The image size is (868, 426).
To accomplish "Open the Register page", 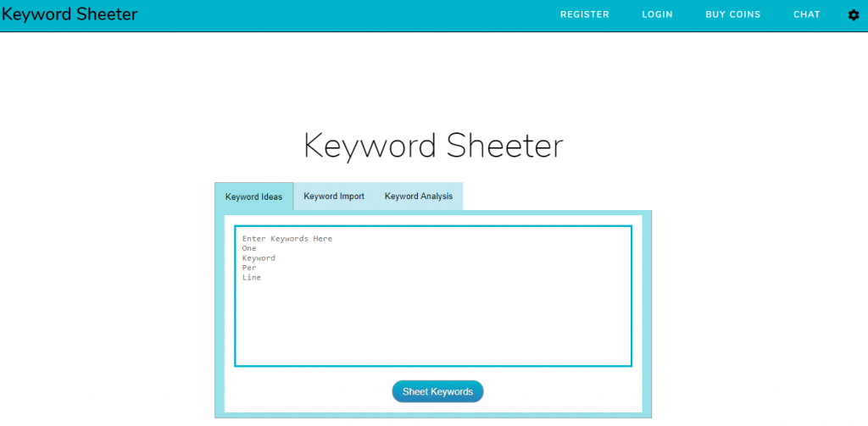I will (585, 15).
